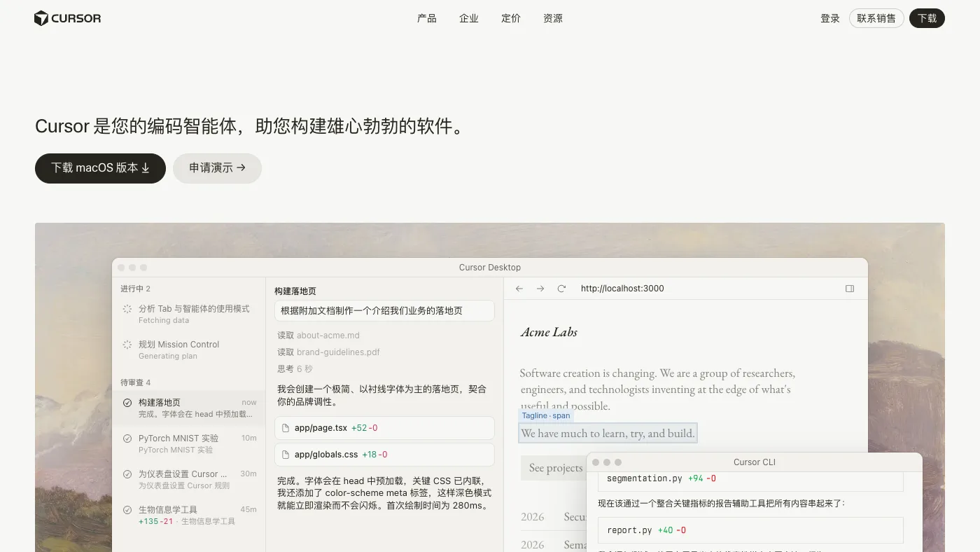Click 读取 brand-guidelines.pdf line

tap(328, 352)
